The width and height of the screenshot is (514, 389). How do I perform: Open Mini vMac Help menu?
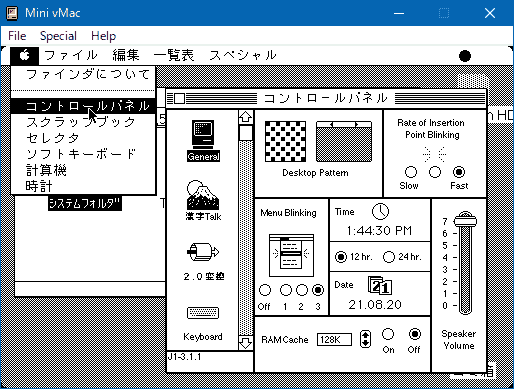pos(104,36)
